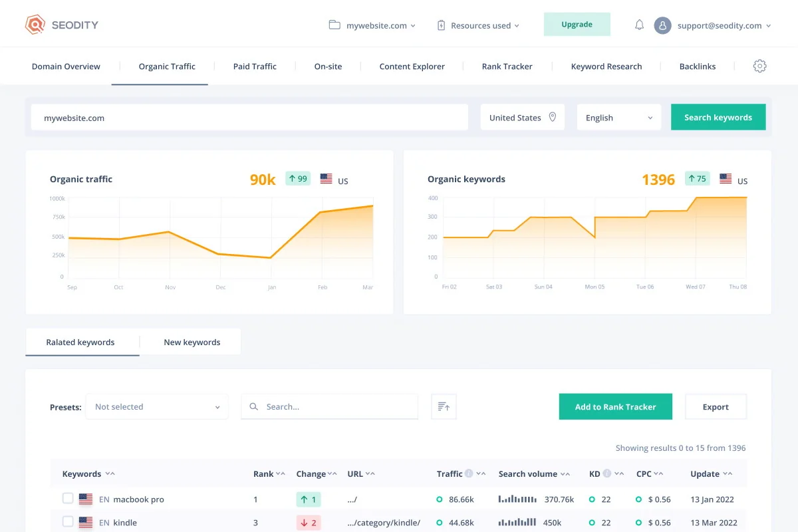Open the settings gear icon

click(x=759, y=66)
